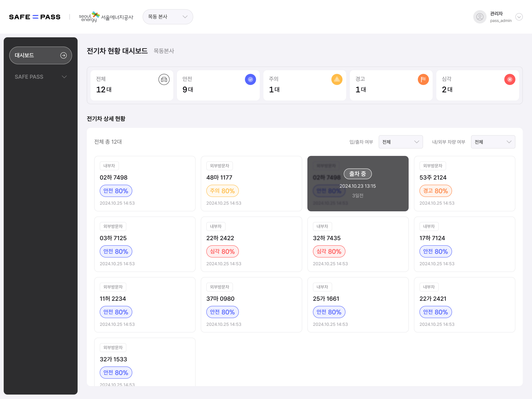Image resolution: width=532 pixels, height=399 pixels.
Task: Click 외부방문차 tag on 03하 7125 card
Action: pos(113,226)
